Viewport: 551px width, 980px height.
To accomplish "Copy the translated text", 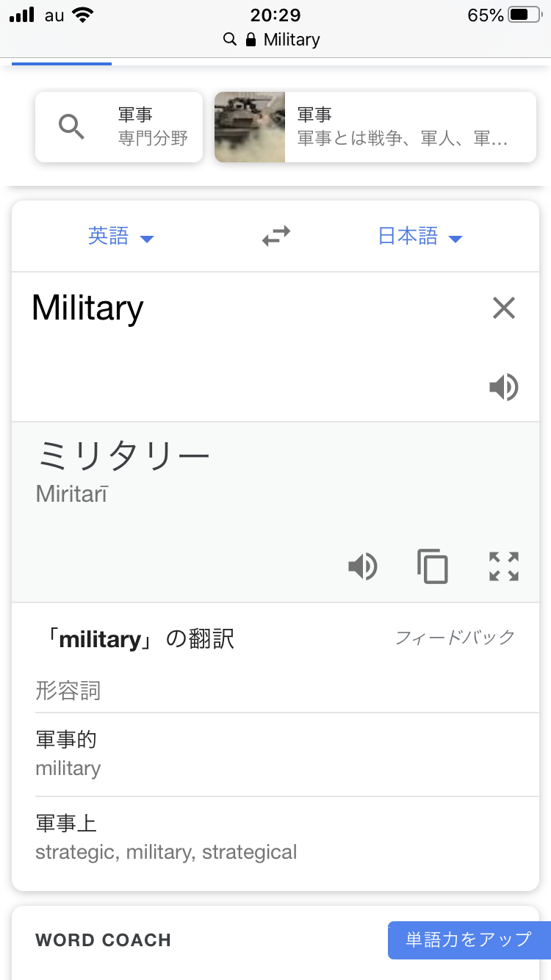I will [433, 566].
